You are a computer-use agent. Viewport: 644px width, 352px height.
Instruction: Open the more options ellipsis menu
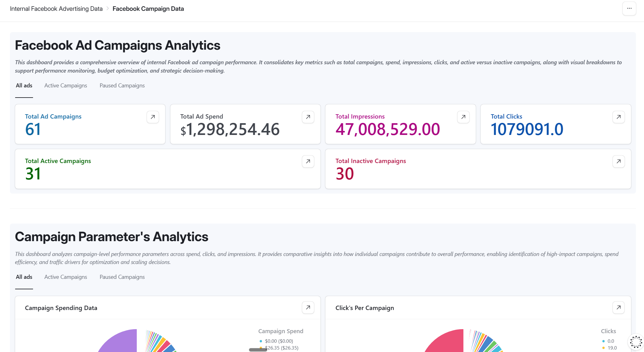coord(629,9)
